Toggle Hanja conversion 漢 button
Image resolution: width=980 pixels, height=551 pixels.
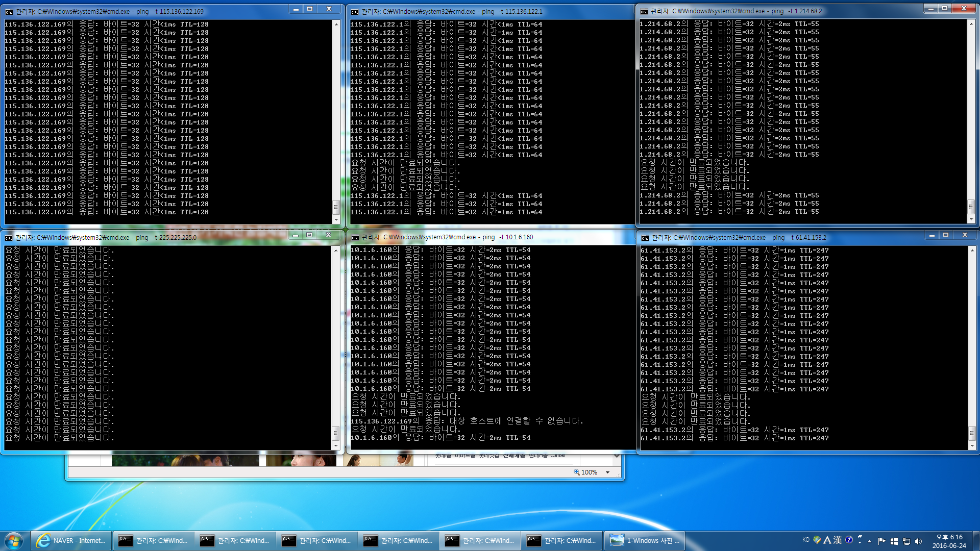[x=838, y=540]
